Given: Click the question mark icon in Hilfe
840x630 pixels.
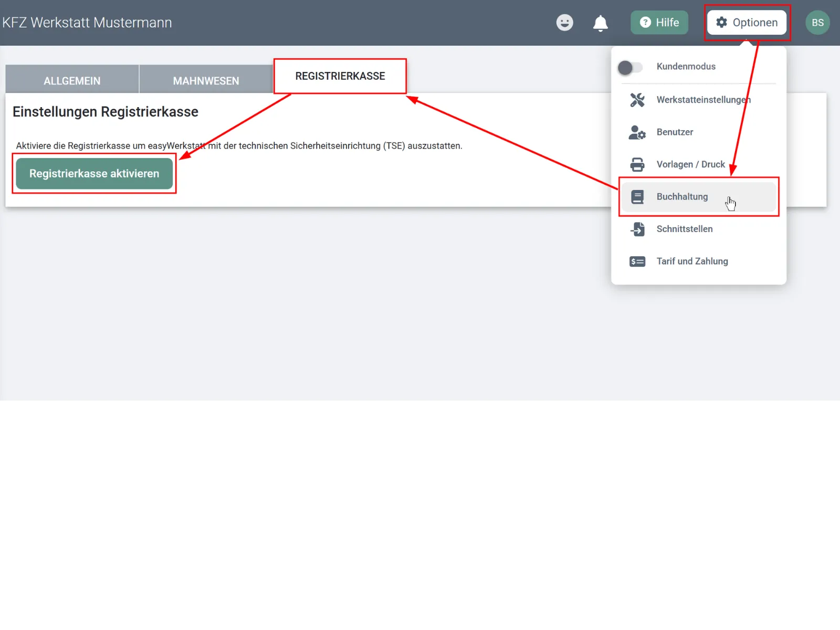Looking at the screenshot, I should (x=645, y=22).
